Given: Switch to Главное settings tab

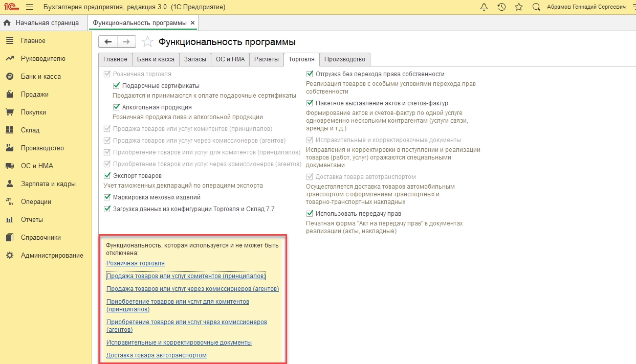Looking at the screenshot, I should pos(115,59).
